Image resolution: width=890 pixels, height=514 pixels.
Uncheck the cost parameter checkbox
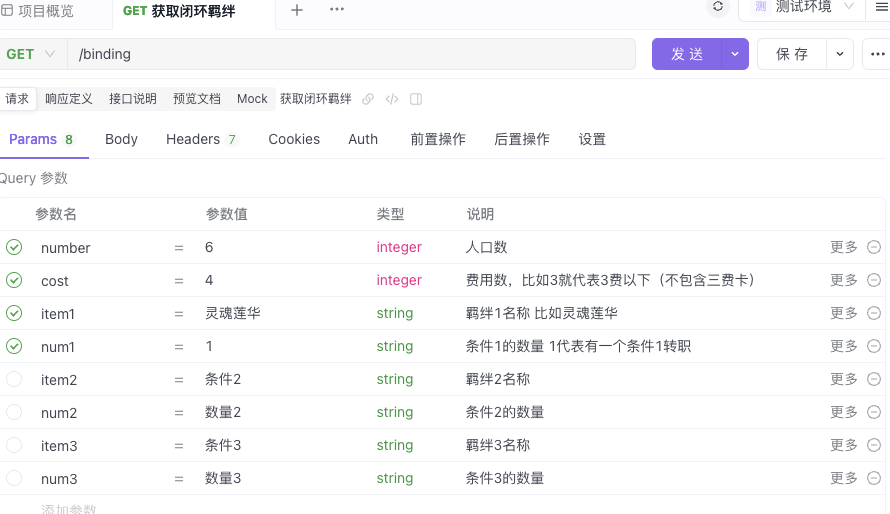pos(14,280)
